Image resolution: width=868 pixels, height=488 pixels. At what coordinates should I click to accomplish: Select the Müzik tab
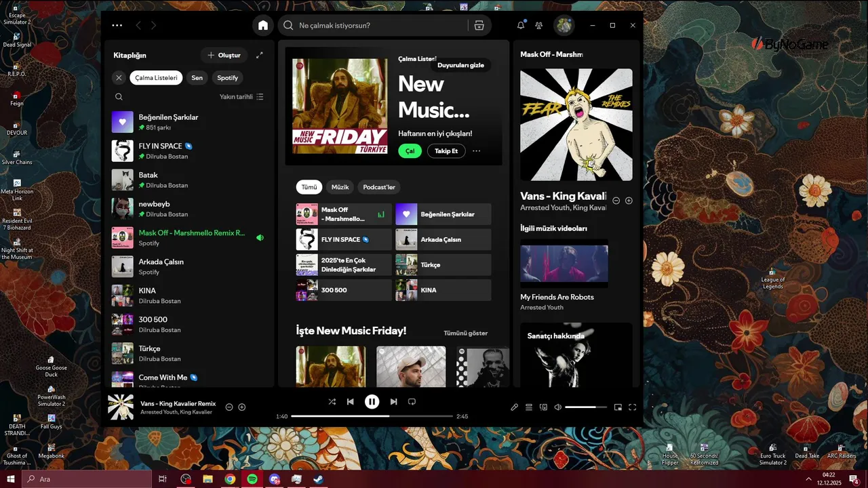coord(340,187)
